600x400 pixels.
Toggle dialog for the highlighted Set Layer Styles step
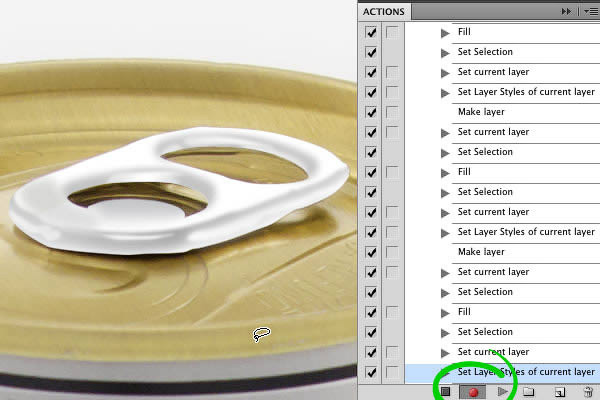point(392,372)
